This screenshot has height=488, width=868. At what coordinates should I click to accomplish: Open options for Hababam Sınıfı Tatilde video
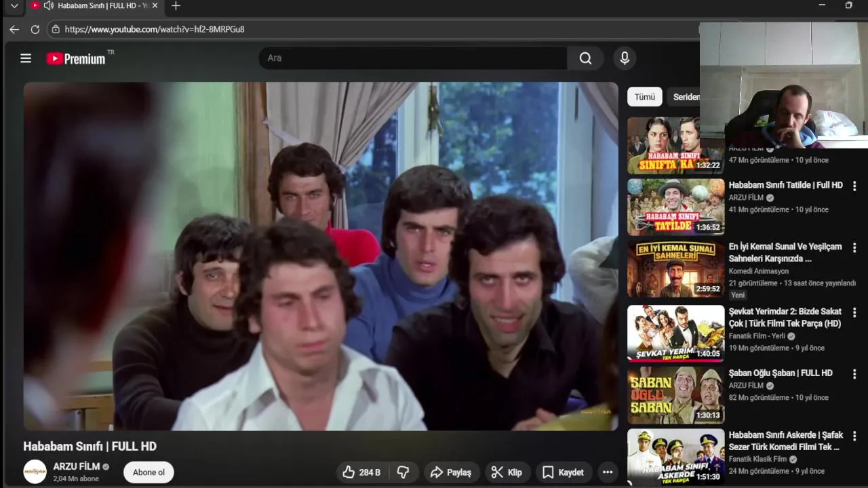tap(854, 186)
